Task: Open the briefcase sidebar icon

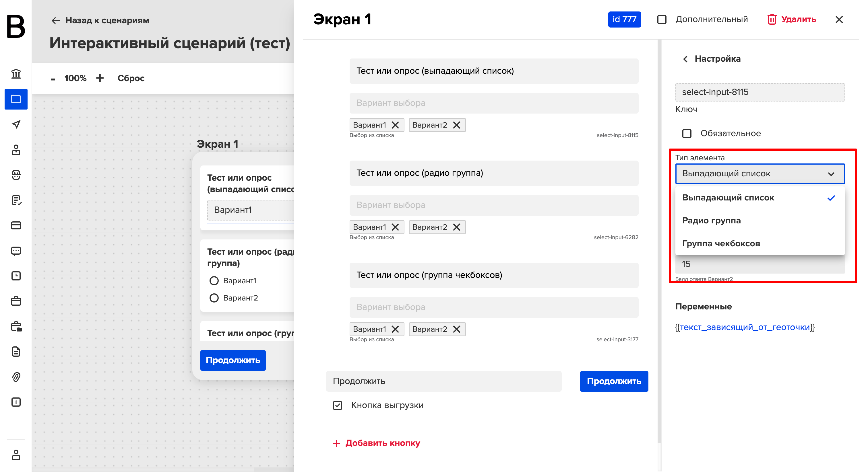Action: [16, 301]
